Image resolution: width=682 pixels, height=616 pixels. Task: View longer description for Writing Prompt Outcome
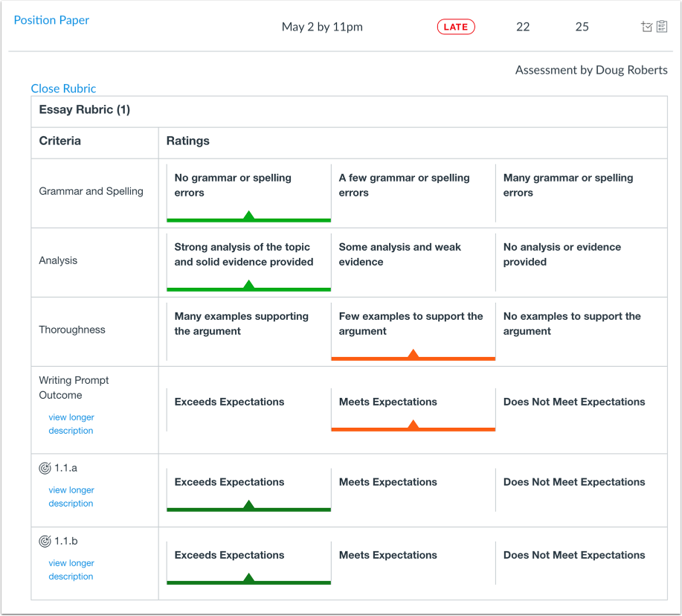click(71, 423)
